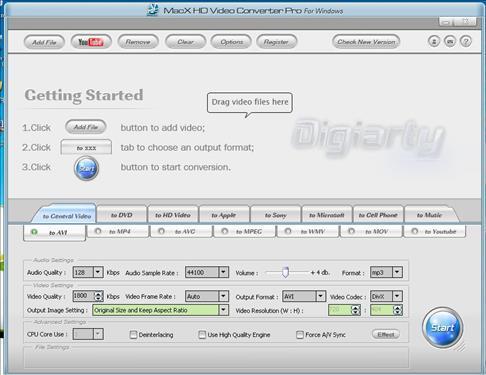
Task: Go to the to Sony tab
Action: click(275, 215)
